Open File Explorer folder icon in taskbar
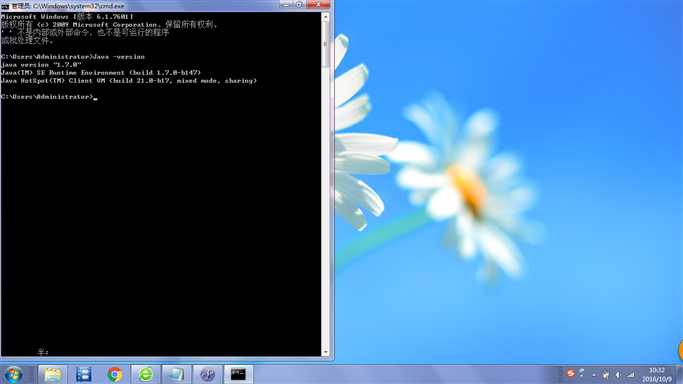 click(x=53, y=374)
